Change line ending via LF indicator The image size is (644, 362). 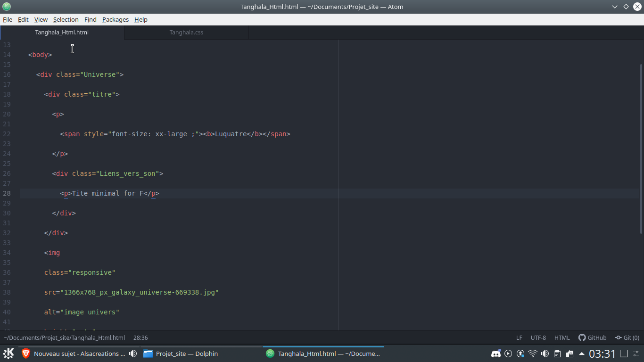tap(519, 337)
